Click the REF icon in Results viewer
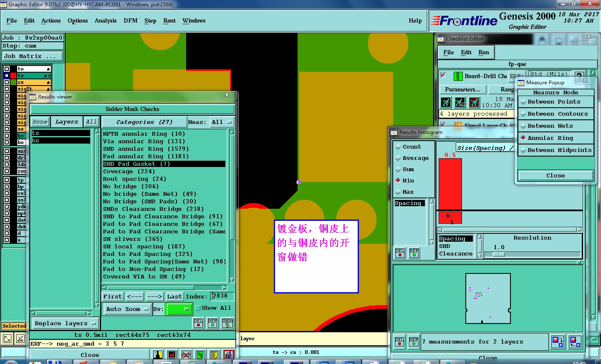The image size is (601, 364). point(212,323)
